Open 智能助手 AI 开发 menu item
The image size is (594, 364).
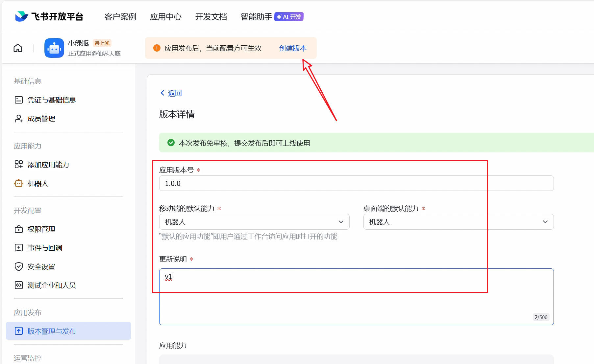272,17
